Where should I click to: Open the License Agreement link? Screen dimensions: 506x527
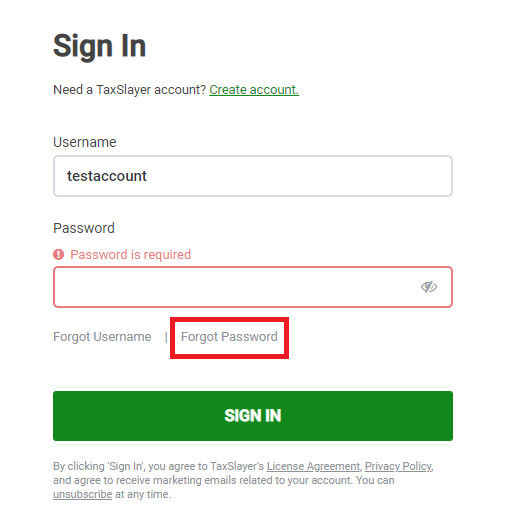click(x=313, y=466)
